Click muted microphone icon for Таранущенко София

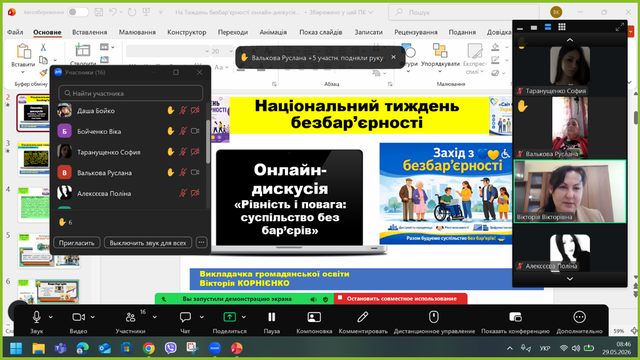pos(183,152)
